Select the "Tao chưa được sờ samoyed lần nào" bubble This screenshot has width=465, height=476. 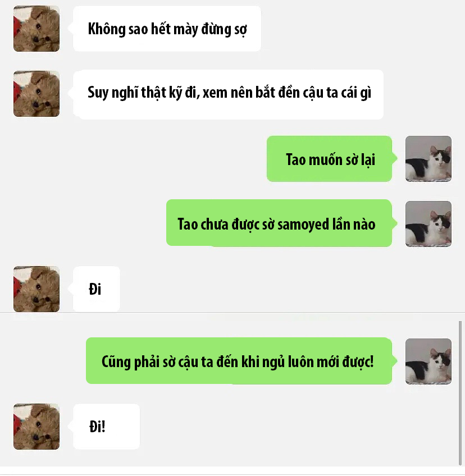[x=279, y=223]
